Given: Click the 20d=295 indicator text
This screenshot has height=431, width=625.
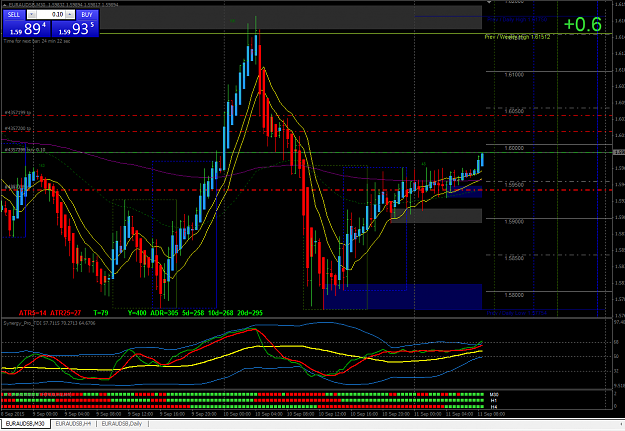Looking at the screenshot, I should click(x=250, y=313).
